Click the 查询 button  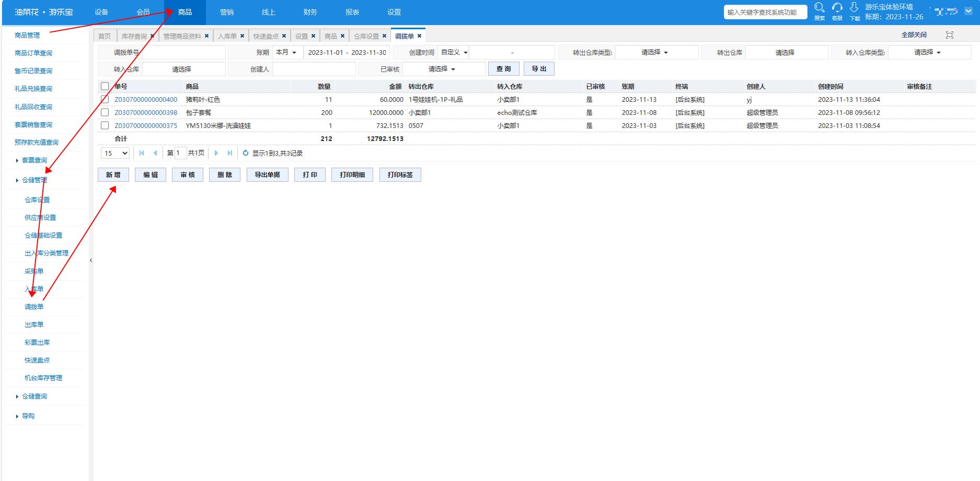(x=504, y=69)
